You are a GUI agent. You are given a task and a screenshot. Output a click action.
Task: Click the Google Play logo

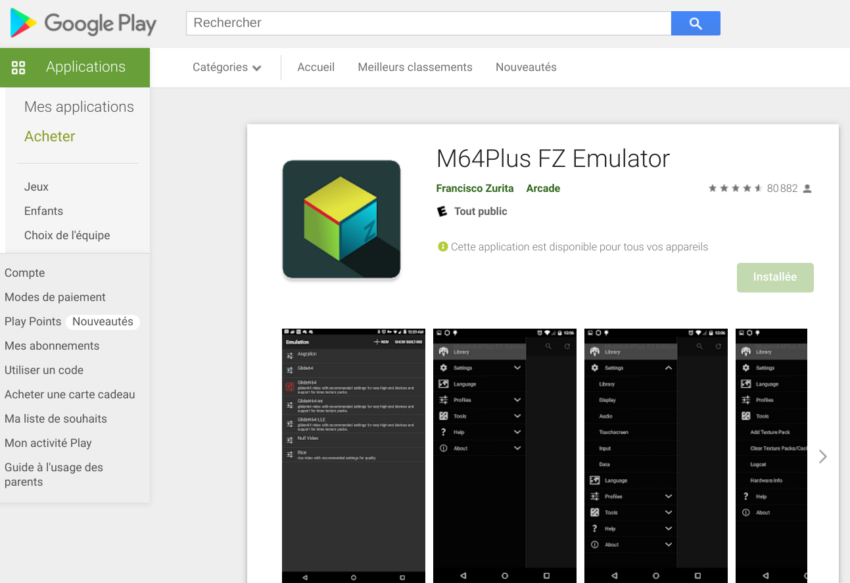pyautogui.click(x=83, y=23)
